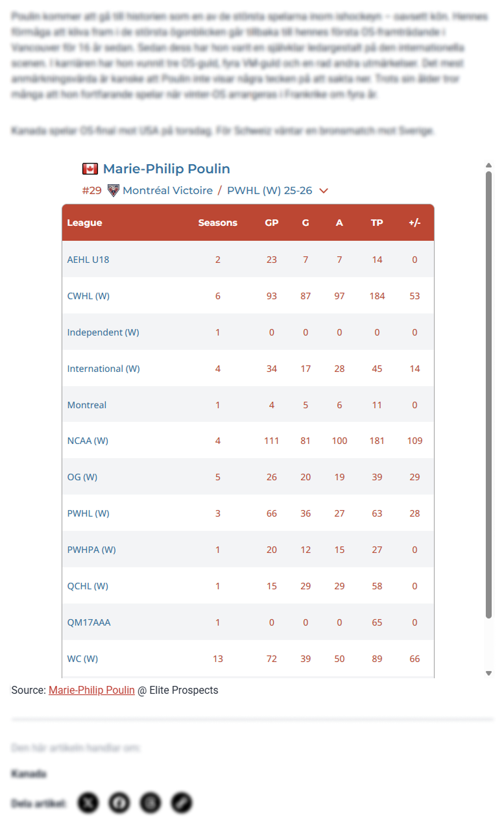
Task: Expand the chevron next to PWHL (W) 25-26
Action: [x=324, y=191]
